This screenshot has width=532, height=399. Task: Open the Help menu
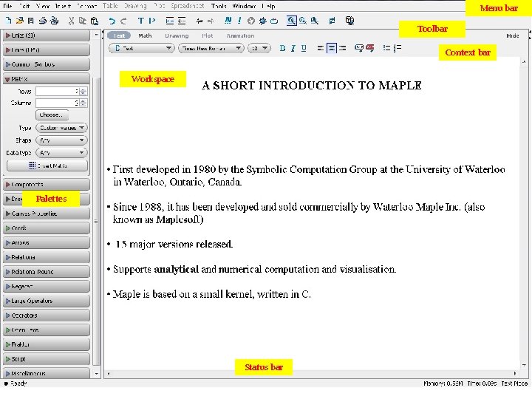tap(269, 6)
